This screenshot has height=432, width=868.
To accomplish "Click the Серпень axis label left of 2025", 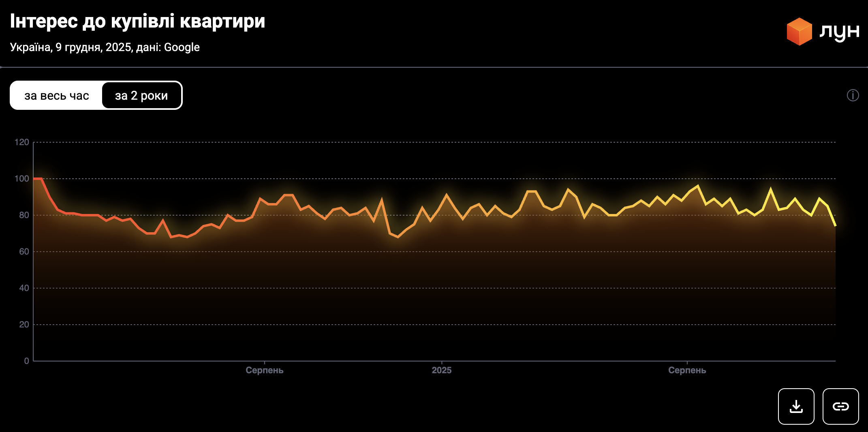I will click(264, 370).
